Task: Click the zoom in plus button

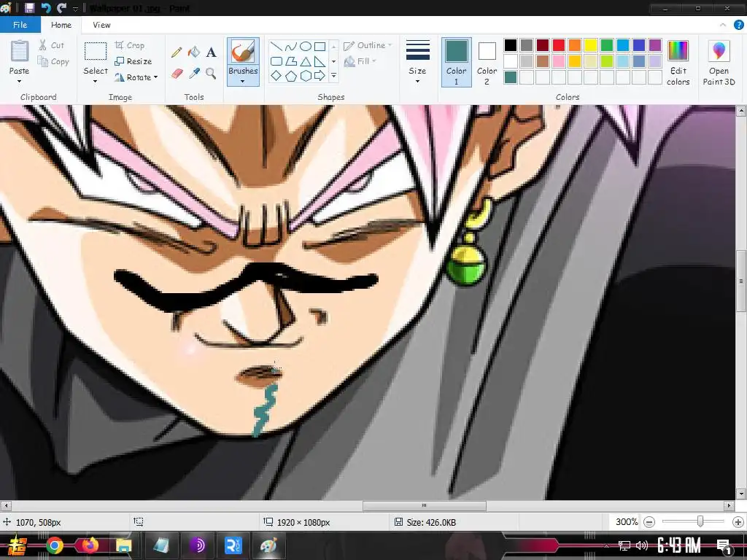Action: 738,522
